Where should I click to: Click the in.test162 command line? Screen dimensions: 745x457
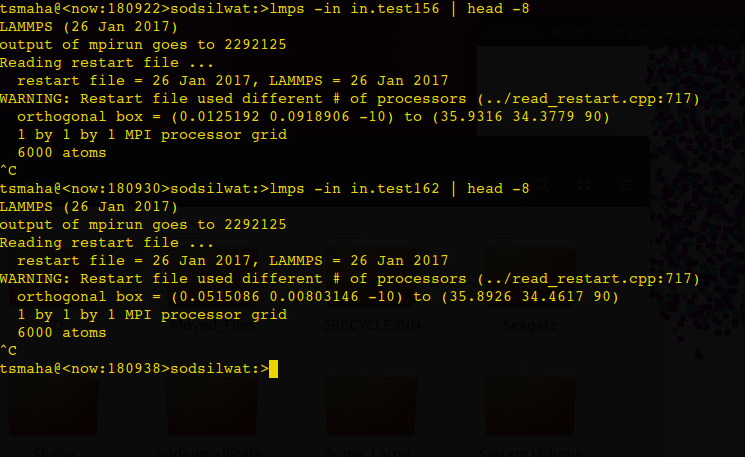pyautogui.click(x=265, y=189)
